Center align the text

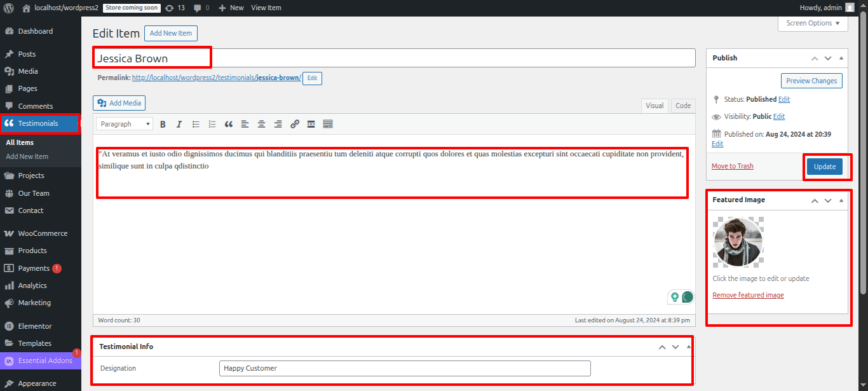(261, 125)
